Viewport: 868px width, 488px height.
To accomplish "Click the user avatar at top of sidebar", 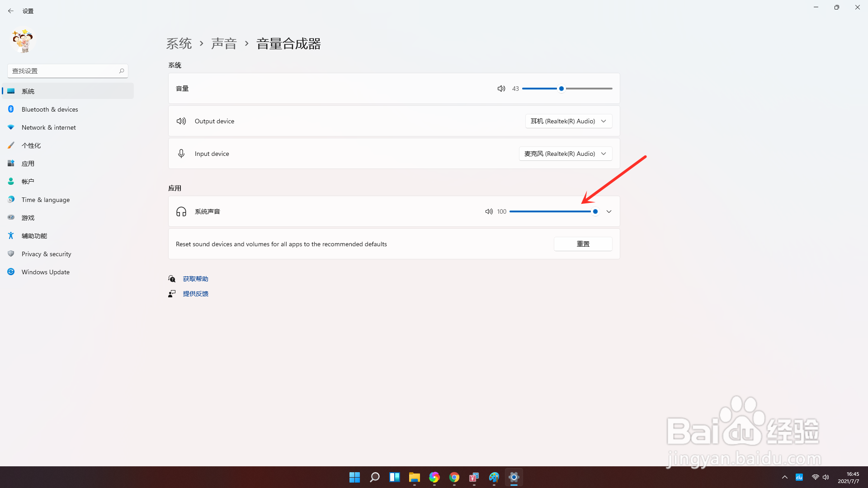I will click(23, 41).
